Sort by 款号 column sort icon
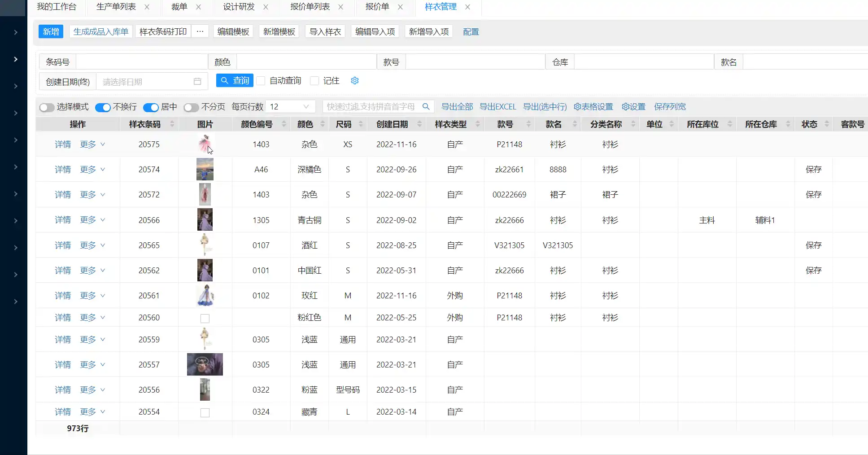The image size is (868, 455). tap(529, 124)
